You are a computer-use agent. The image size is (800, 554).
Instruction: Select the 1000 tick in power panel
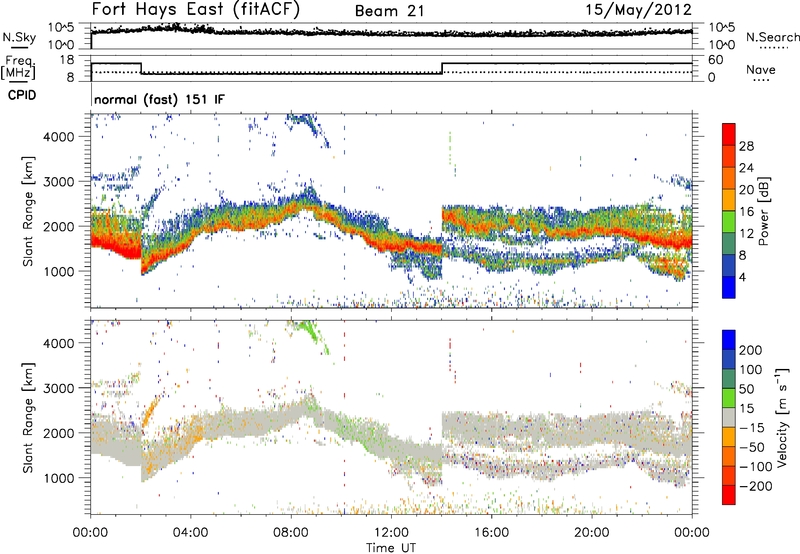(x=59, y=271)
